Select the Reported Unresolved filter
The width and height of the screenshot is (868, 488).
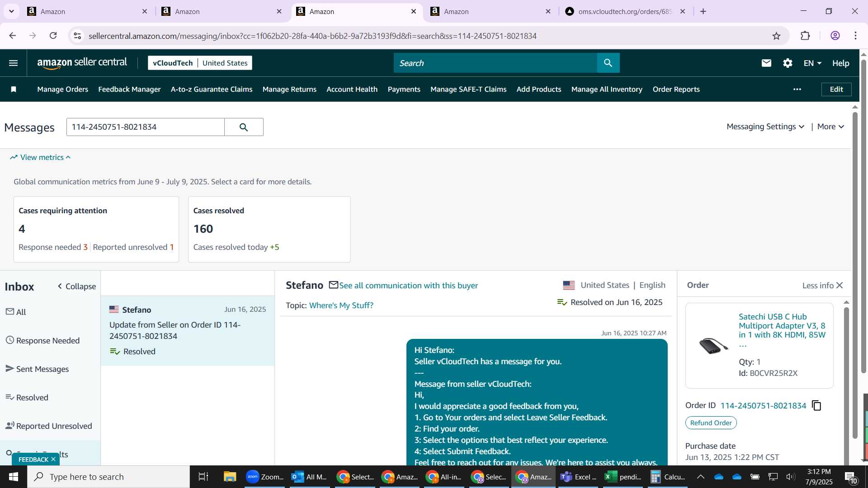coord(49,426)
